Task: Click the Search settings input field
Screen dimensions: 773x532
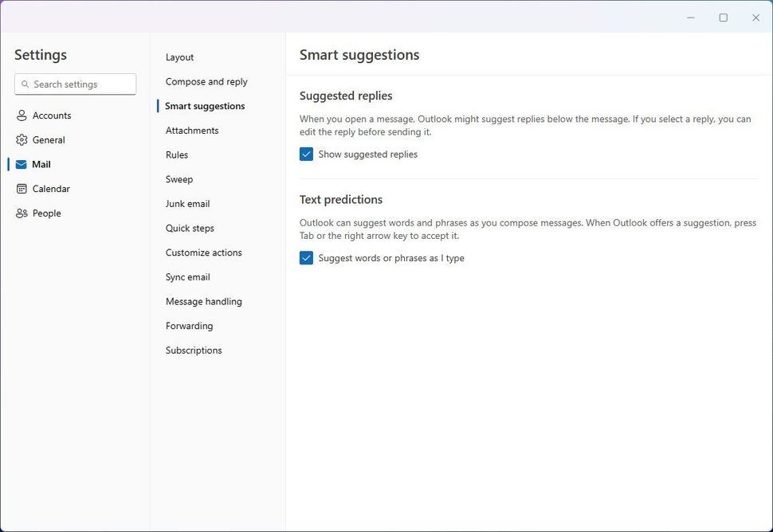Action: pyautogui.click(x=75, y=84)
